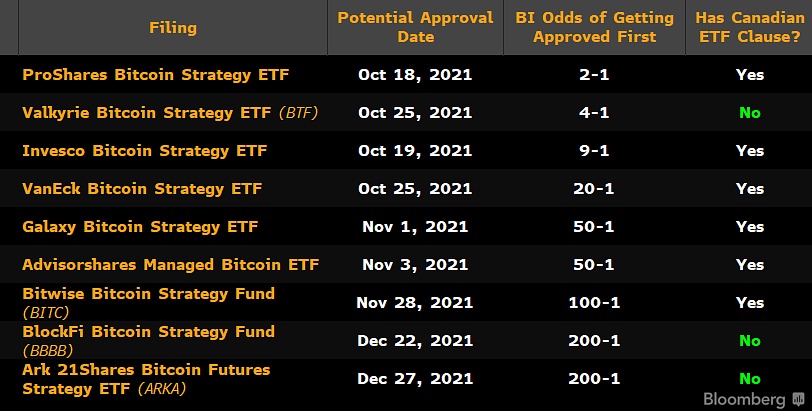
Task: Select the Ark 21Shares Bitcoin Futures Strategy ETF
Action: (x=146, y=370)
